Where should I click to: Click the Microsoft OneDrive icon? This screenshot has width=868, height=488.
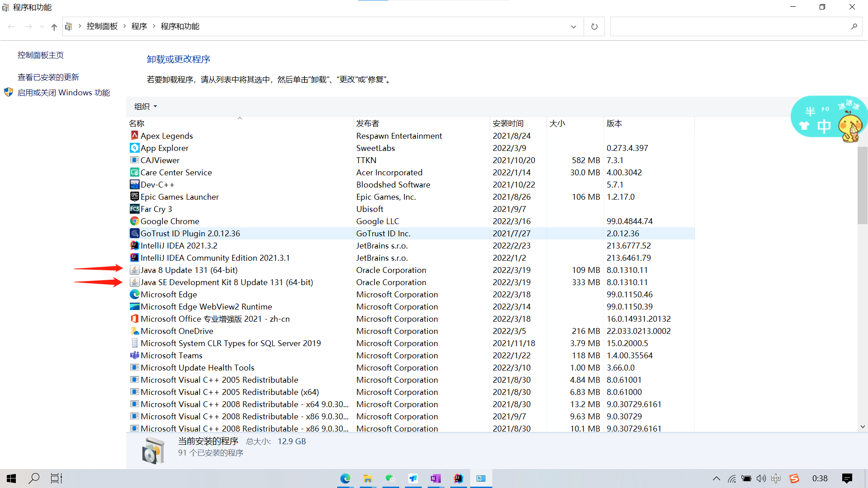(x=134, y=331)
